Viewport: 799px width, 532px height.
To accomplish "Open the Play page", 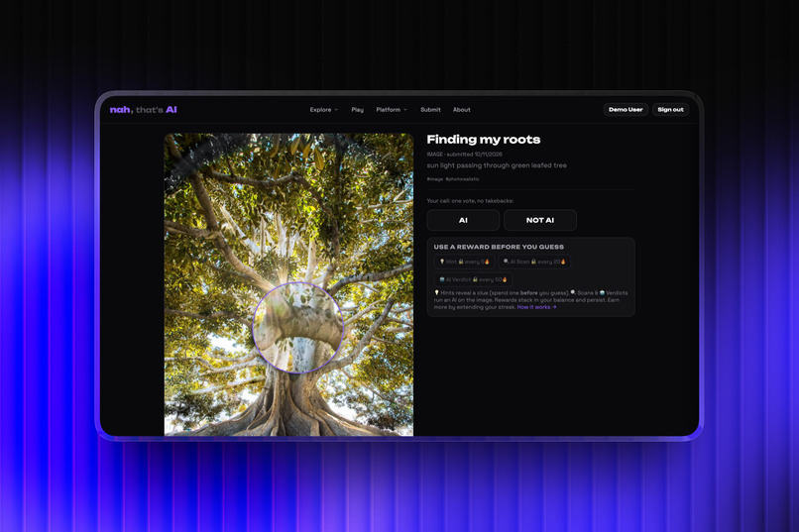I will click(x=357, y=109).
